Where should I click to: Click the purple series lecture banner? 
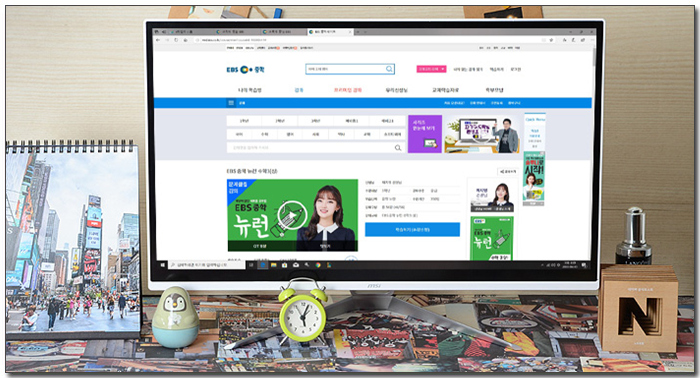425,134
